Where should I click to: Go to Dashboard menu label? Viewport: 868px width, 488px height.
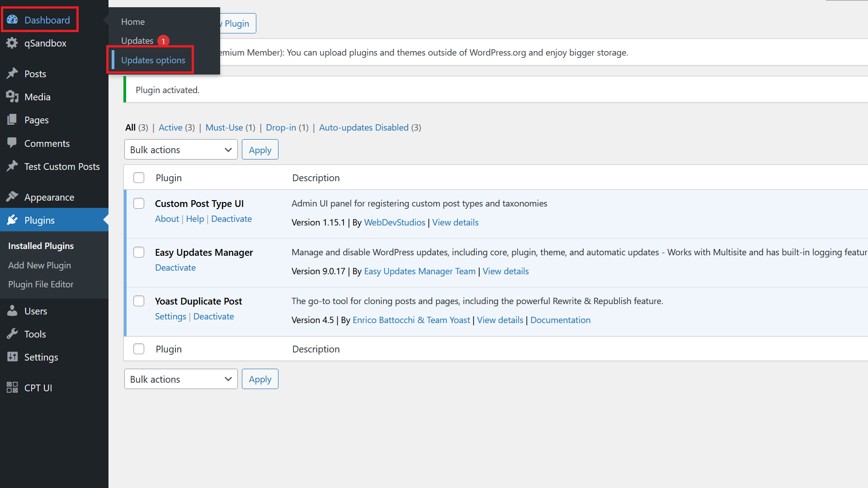click(47, 20)
